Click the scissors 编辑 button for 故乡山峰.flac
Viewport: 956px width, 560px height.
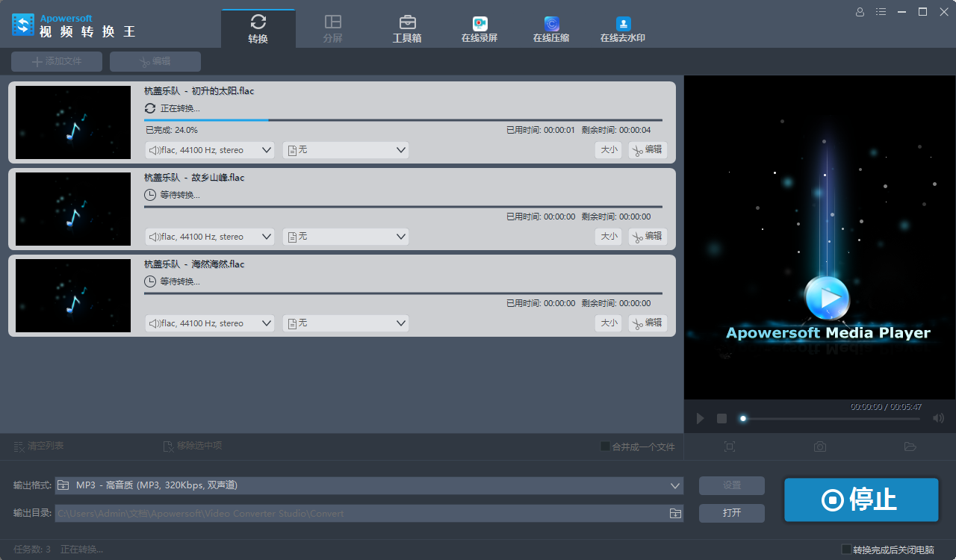(x=648, y=237)
